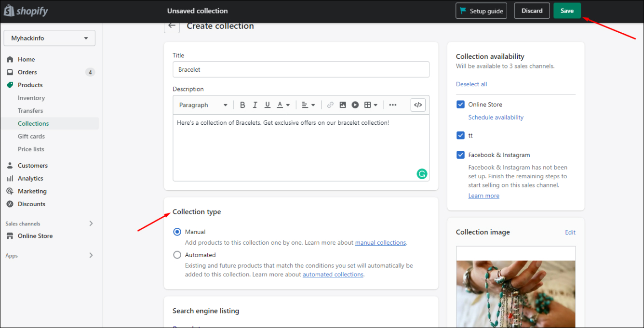Image resolution: width=644 pixels, height=328 pixels.
Task: Toggle underline formatting in description editor
Action: point(268,105)
